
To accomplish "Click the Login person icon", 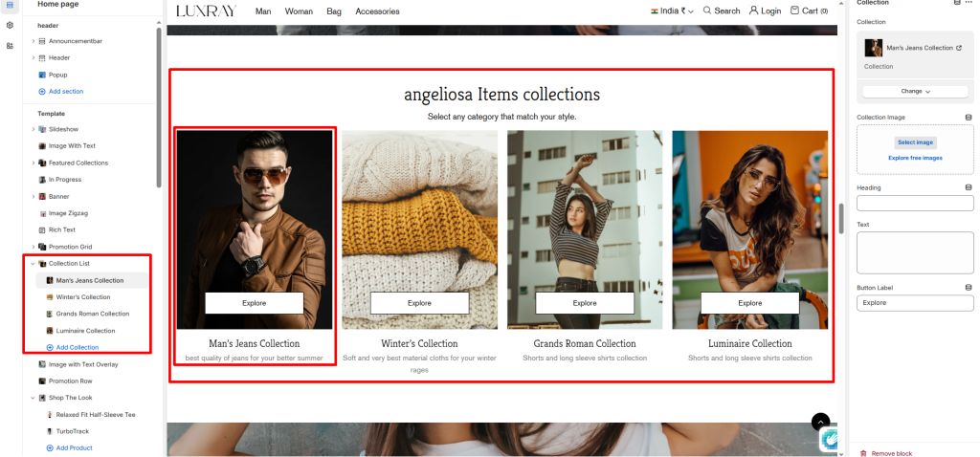I will point(754,11).
